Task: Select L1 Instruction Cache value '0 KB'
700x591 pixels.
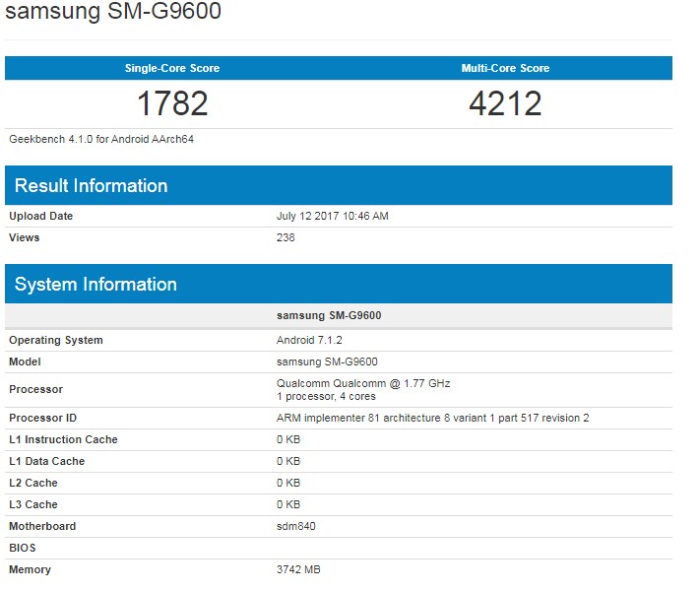Action: [x=287, y=439]
